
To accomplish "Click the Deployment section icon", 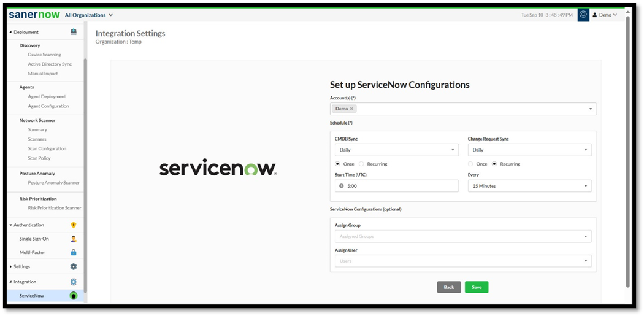I will (74, 32).
